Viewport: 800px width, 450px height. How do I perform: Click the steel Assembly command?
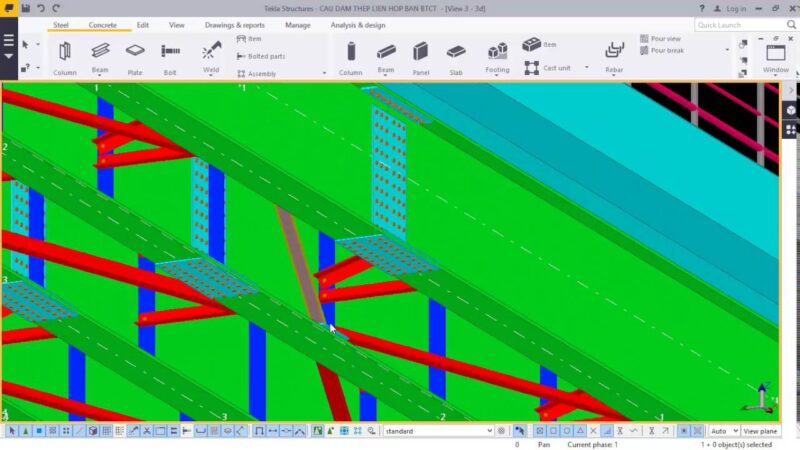257,73
